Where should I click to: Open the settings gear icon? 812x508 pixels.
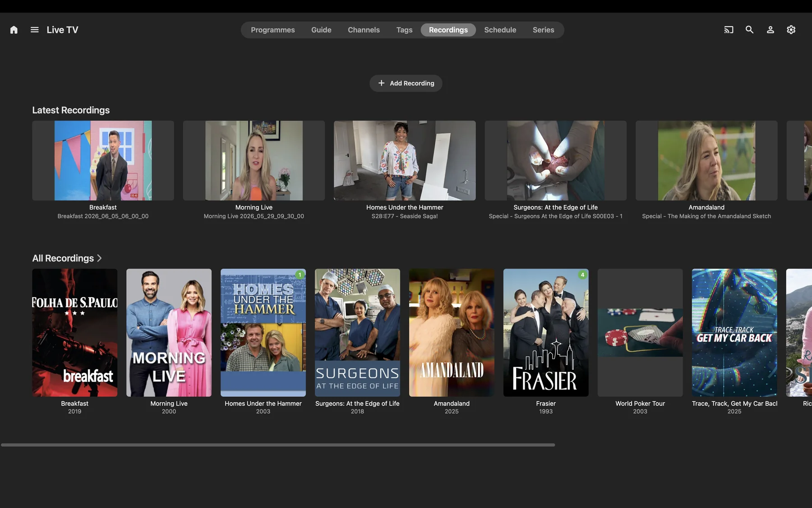pos(791,30)
